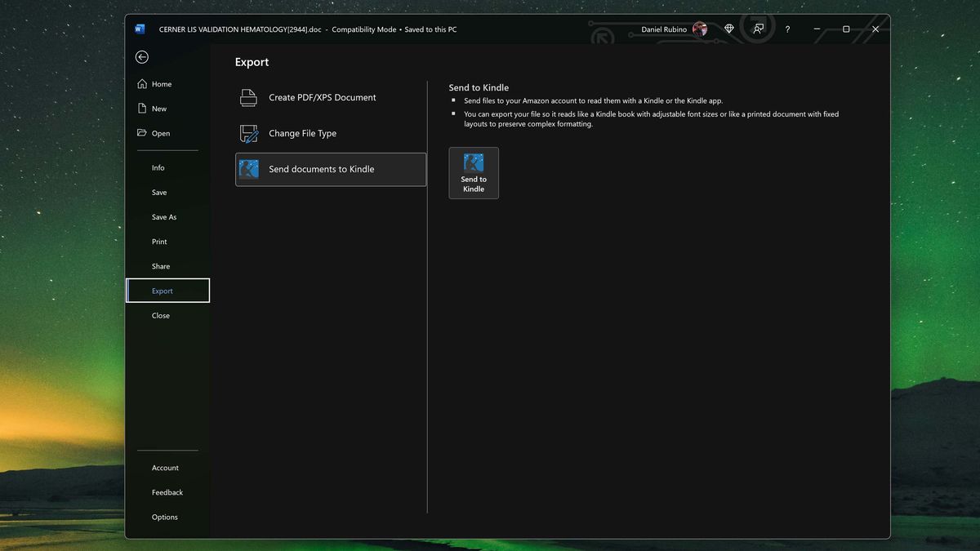Go to the Share page

tap(159, 265)
